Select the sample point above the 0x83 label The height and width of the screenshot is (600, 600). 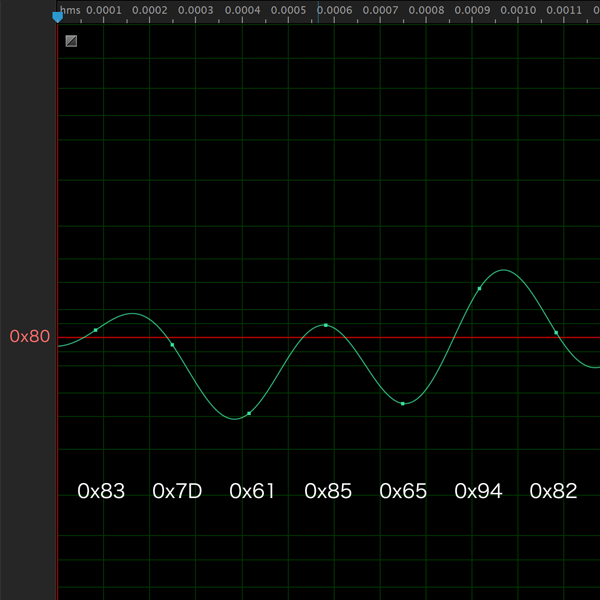coord(96,330)
